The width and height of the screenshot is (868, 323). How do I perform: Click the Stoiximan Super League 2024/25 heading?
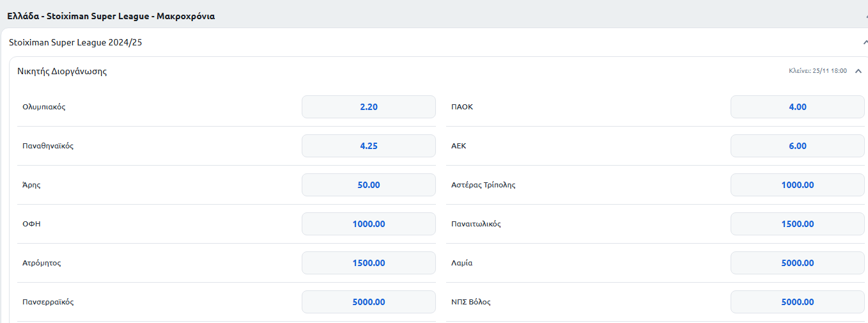(75, 42)
